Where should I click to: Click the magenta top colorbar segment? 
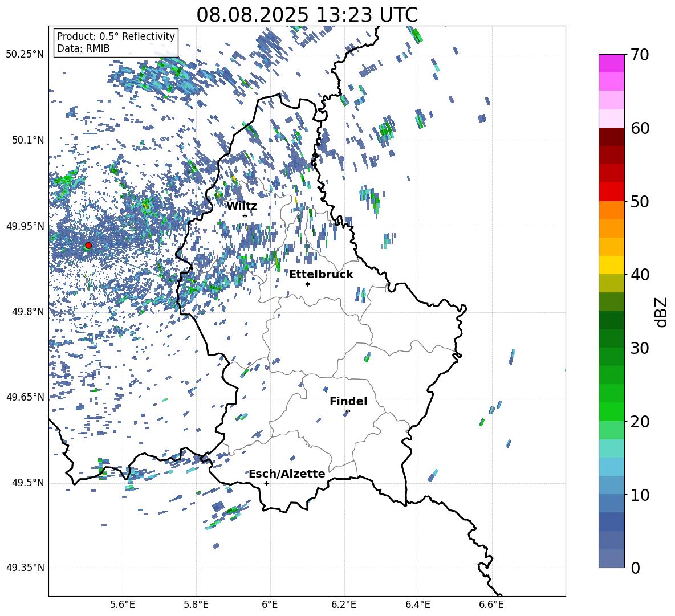tap(611, 63)
